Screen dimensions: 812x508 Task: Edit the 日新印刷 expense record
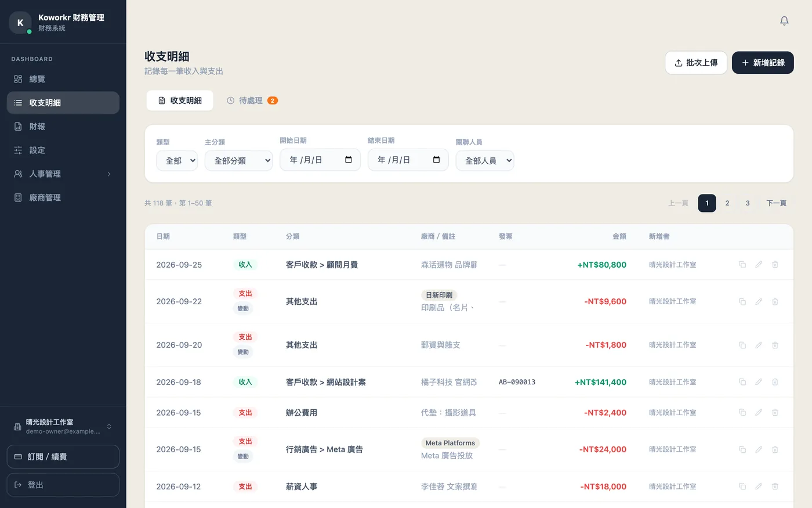759,302
